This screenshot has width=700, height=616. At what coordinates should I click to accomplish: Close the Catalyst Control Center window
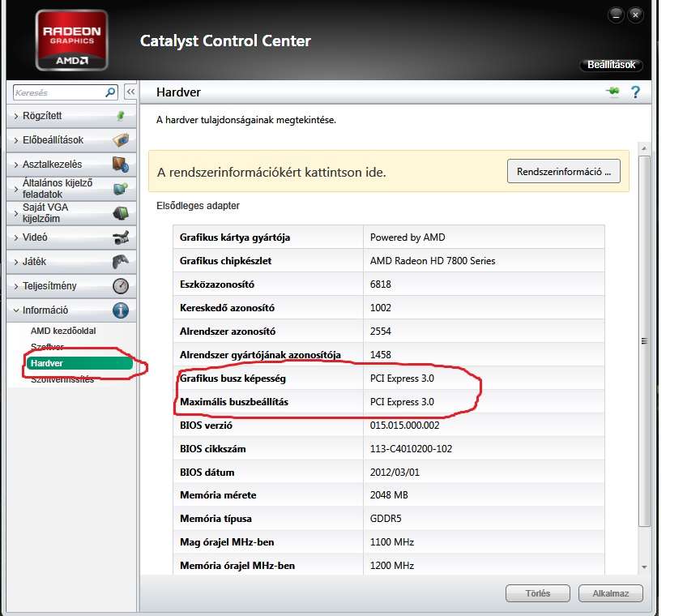(635, 15)
